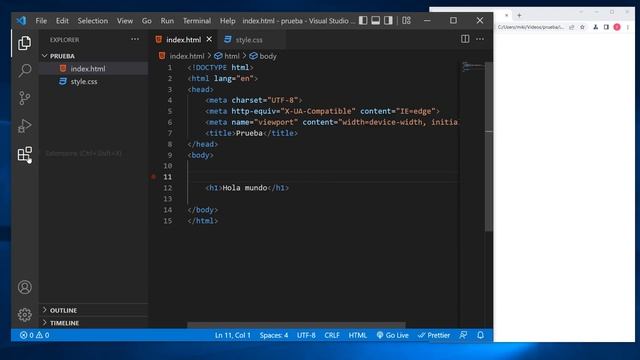Viewport: 640px width, 360px height.
Task: Open the Run menu
Action: pos(167,21)
